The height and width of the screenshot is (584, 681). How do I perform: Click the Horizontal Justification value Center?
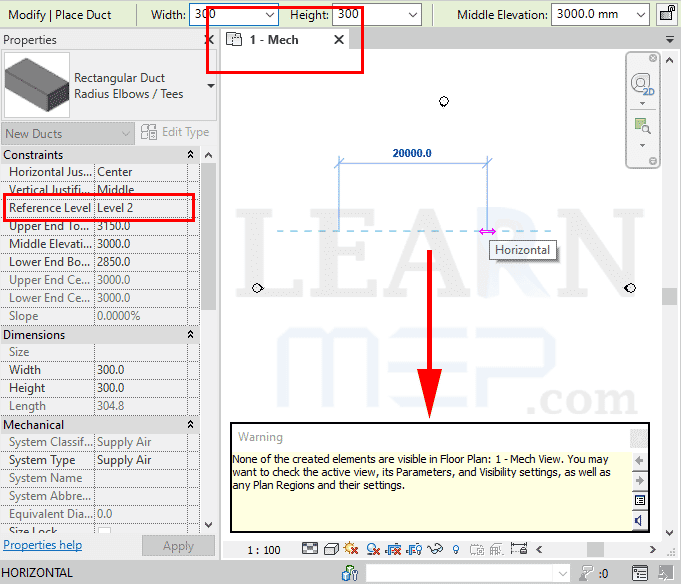tap(141, 172)
